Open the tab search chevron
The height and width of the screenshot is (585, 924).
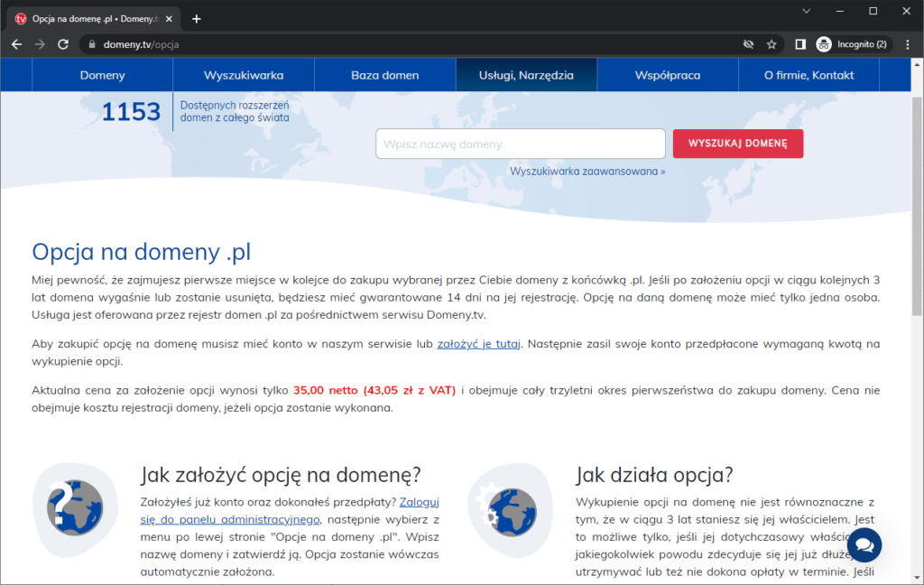coord(806,12)
